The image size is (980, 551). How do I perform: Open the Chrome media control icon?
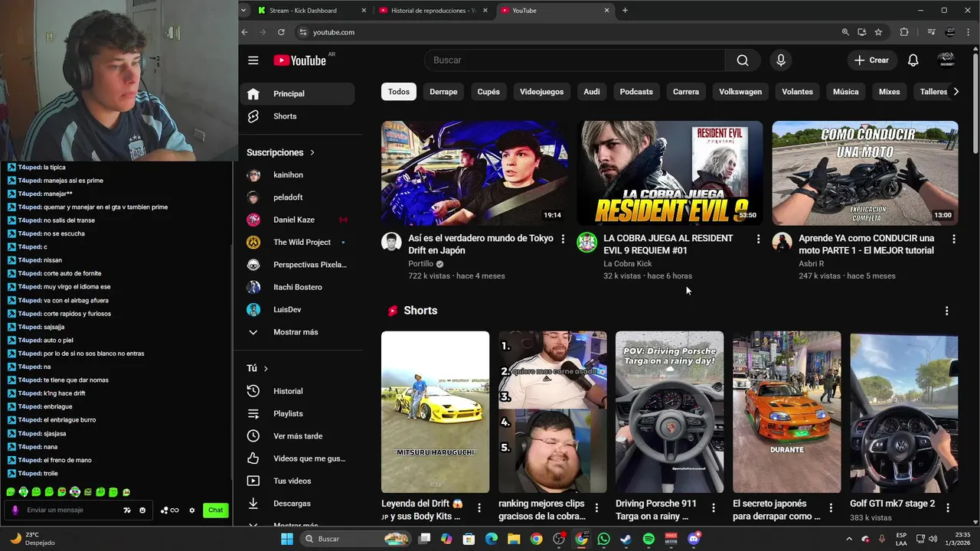pyautogui.click(x=931, y=32)
